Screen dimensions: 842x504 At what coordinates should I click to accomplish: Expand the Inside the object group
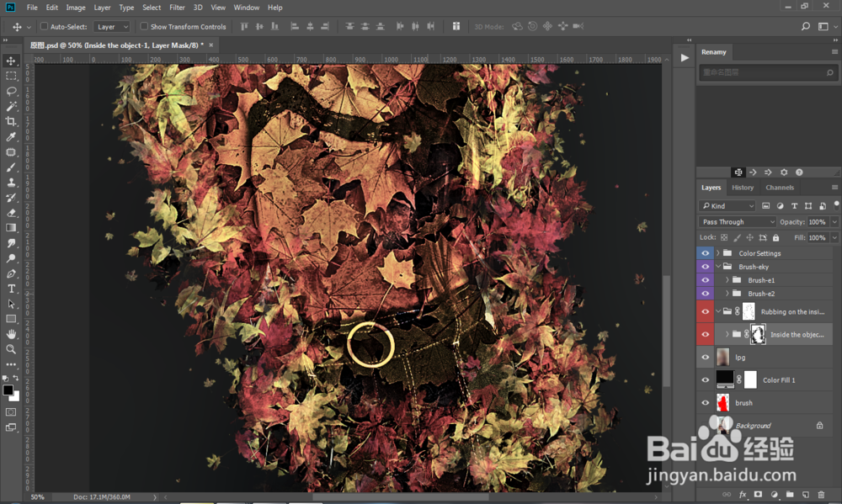coord(727,334)
